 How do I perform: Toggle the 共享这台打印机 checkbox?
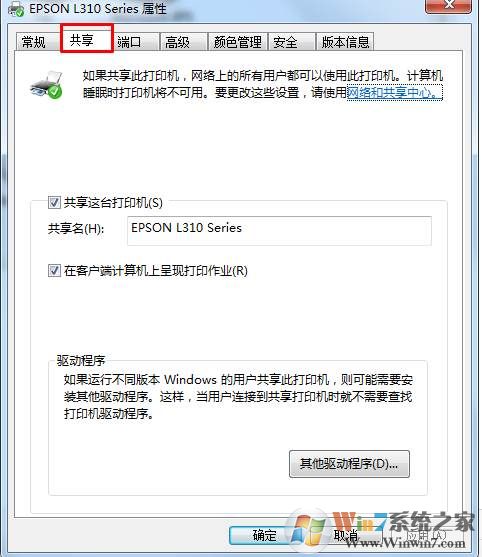pos(54,203)
